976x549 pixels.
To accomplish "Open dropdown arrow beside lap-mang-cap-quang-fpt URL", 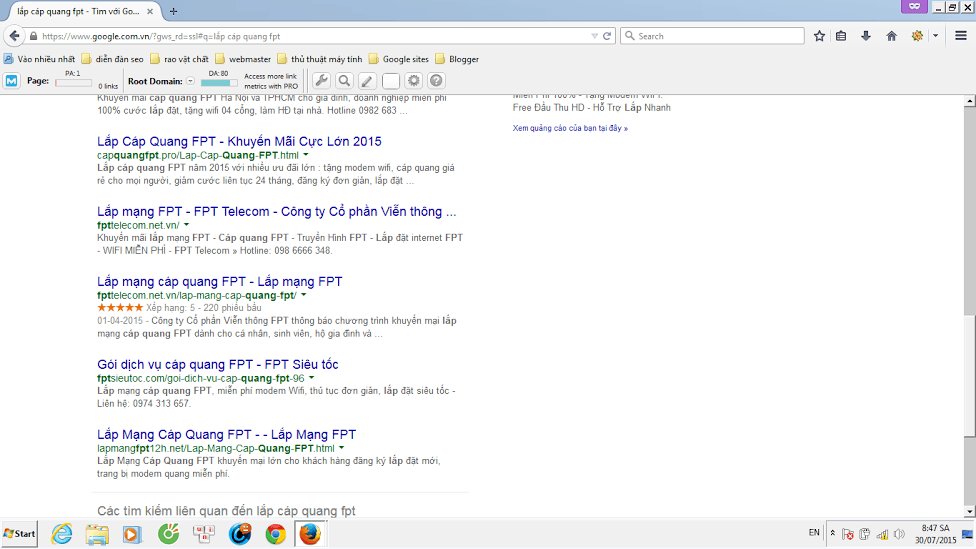I will tap(304, 295).
